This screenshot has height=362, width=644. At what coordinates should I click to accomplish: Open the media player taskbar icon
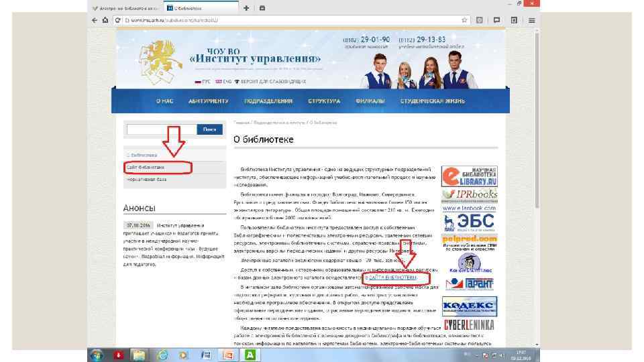(x=184, y=355)
